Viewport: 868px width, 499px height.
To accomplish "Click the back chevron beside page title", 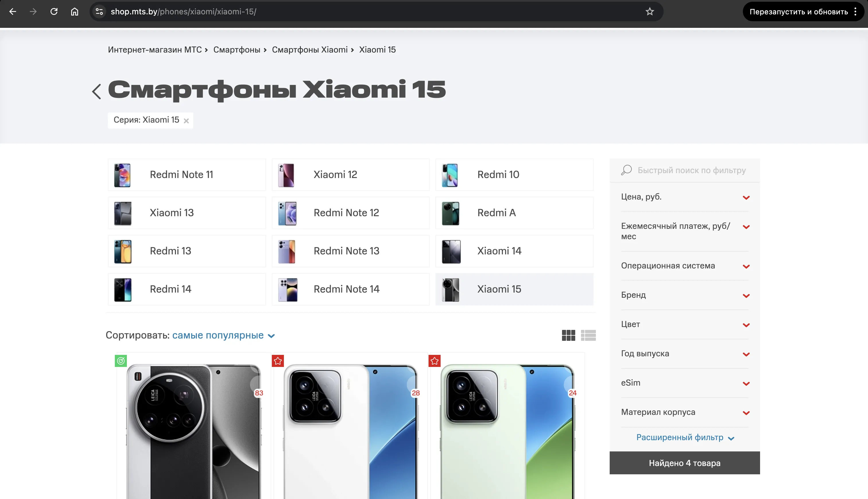I will tap(97, 92).
